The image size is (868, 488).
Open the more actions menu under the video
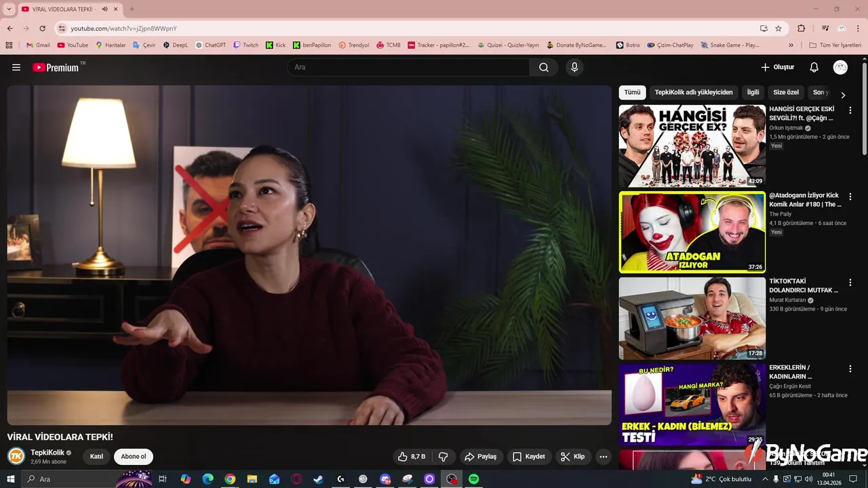pyautogui.click(x=603, y=457)
